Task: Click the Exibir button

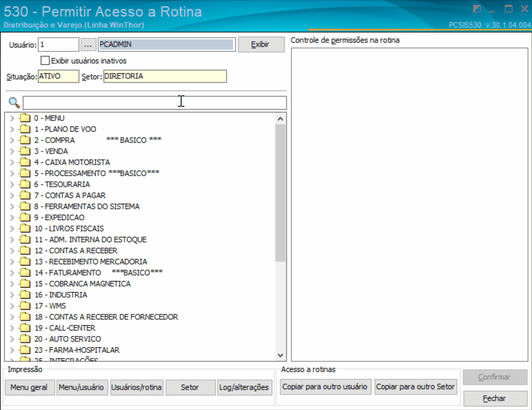Action: [261, 45]
